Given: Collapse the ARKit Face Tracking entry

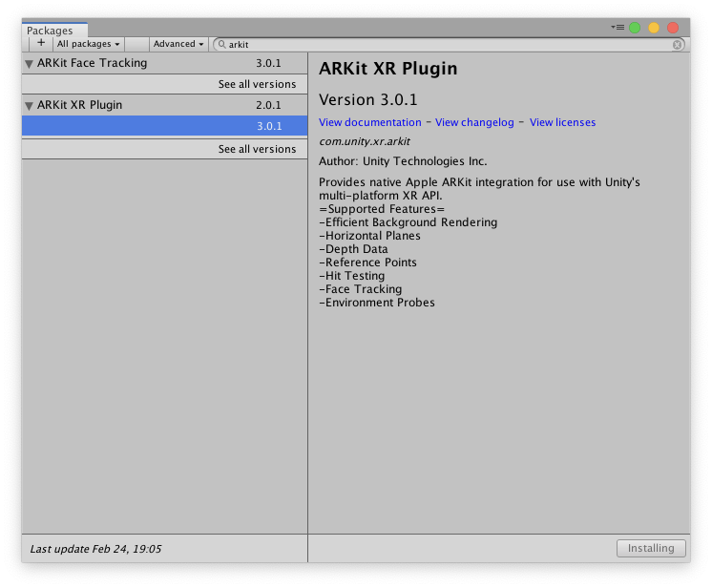Looking at the screenshot, I should pos(29,64).
